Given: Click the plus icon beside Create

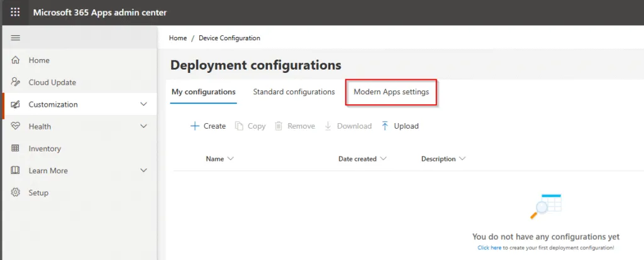Looking at the screenshot, I should point(195,126).
